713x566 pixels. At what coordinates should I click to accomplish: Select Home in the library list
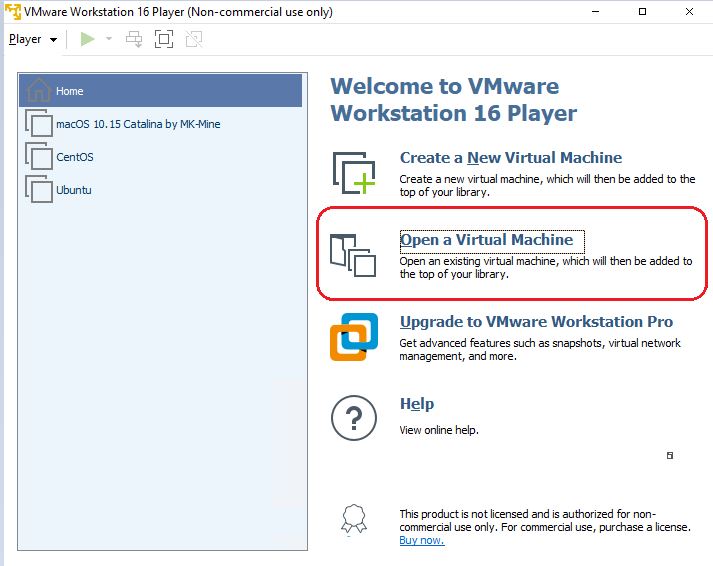(70, 91)
